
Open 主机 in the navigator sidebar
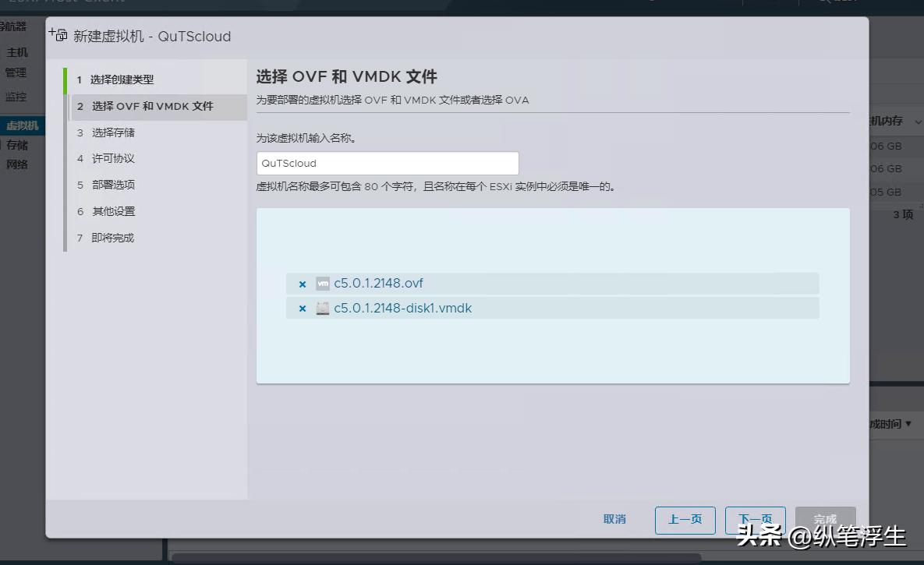(16, 51)
